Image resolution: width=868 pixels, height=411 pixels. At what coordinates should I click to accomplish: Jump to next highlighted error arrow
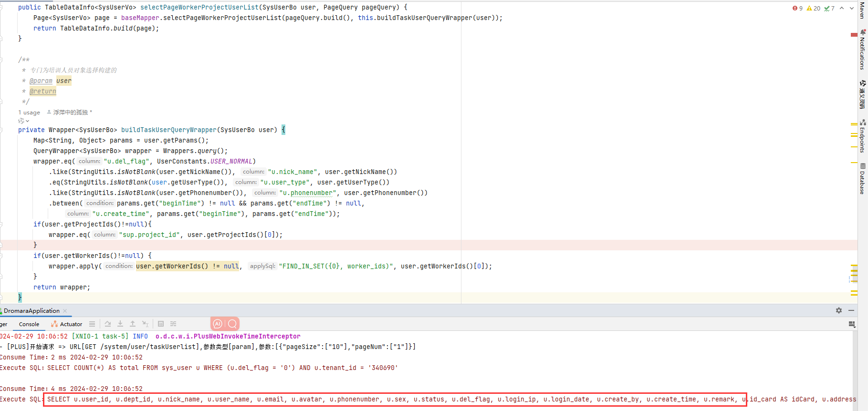852,8
